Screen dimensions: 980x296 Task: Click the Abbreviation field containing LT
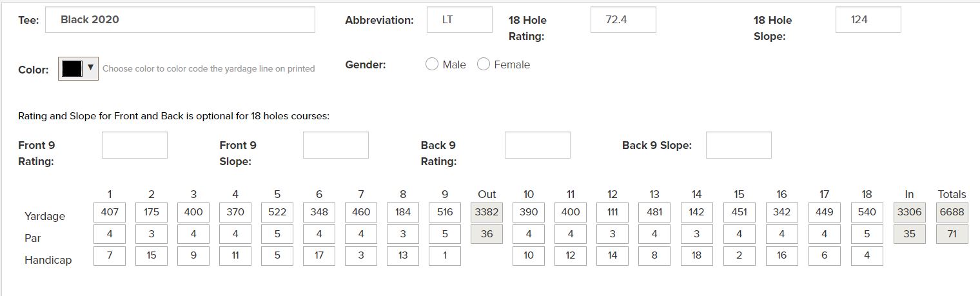[459, 20]
